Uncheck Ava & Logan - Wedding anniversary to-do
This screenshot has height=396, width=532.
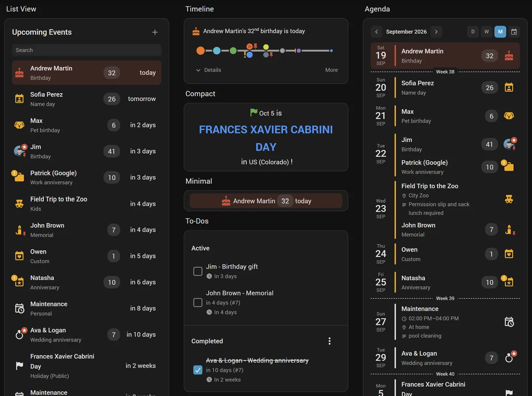[198, 370]
